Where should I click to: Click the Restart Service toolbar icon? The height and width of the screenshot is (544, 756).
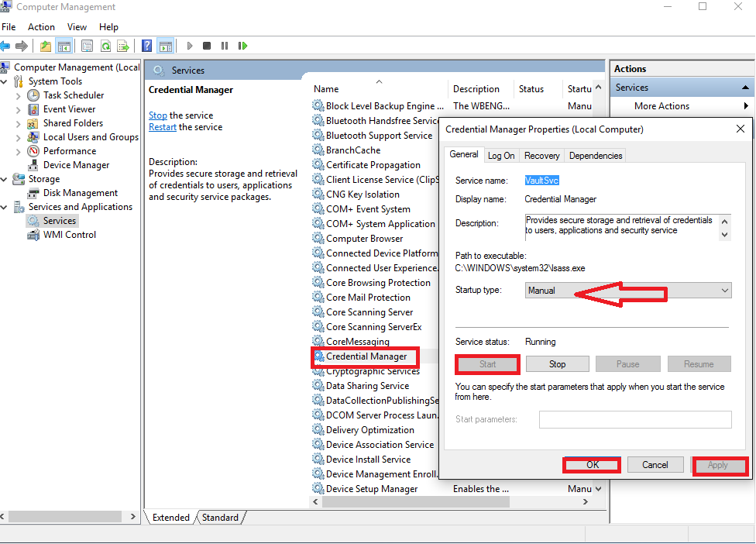coord(242,46)
